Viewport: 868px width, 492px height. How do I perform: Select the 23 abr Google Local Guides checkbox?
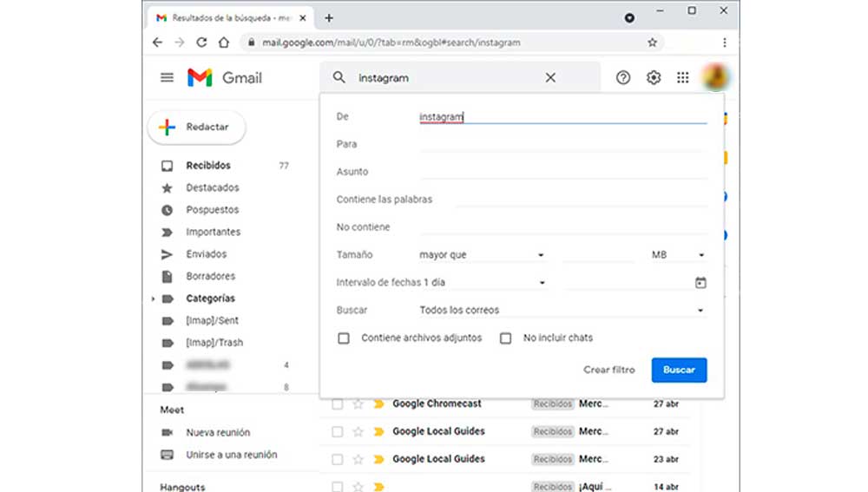point(337,459)
